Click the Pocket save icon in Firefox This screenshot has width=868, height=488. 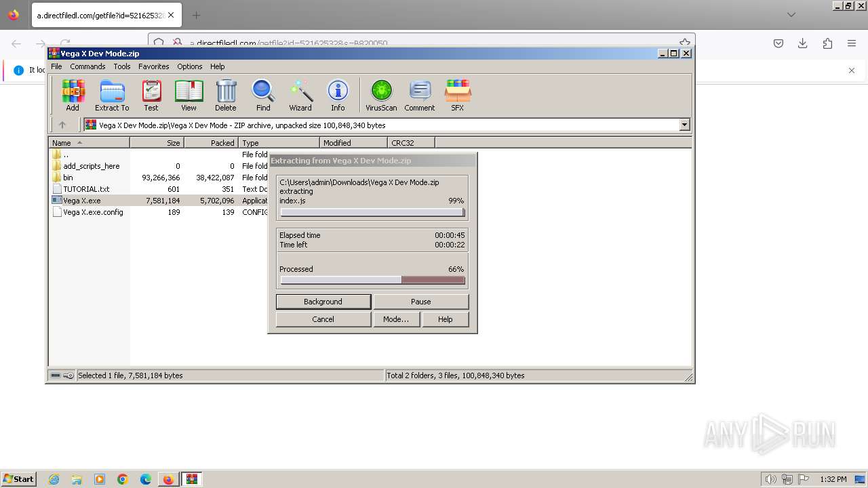[778, 43]
